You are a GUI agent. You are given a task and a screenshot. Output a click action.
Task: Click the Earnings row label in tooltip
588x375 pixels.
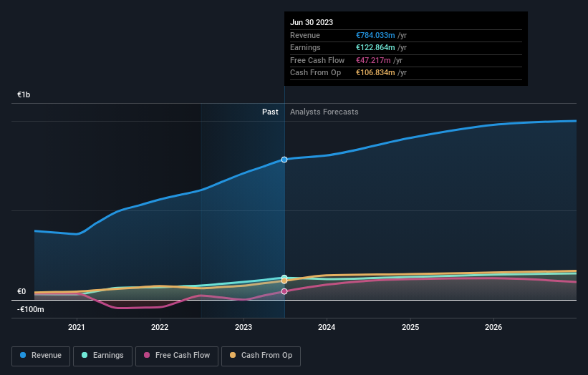[x=305, y=47]
